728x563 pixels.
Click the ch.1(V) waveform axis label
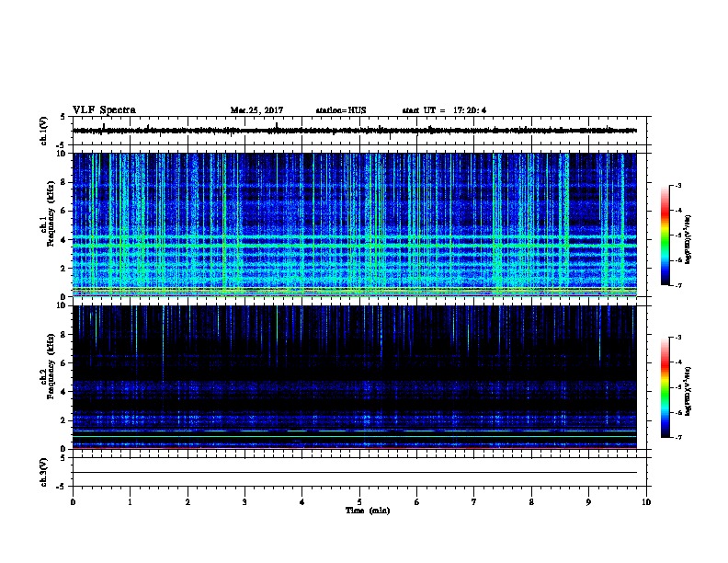click(43, 131)
